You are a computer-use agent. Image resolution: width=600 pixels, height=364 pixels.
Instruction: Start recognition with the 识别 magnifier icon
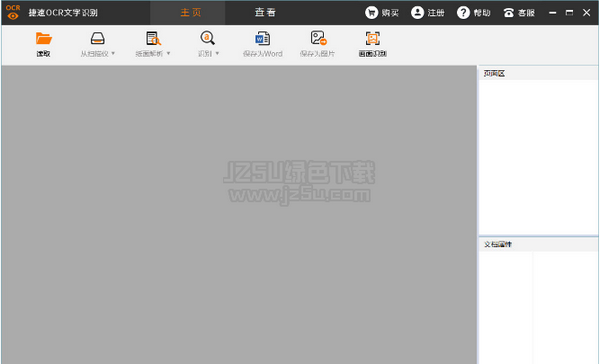click(207, 38)
